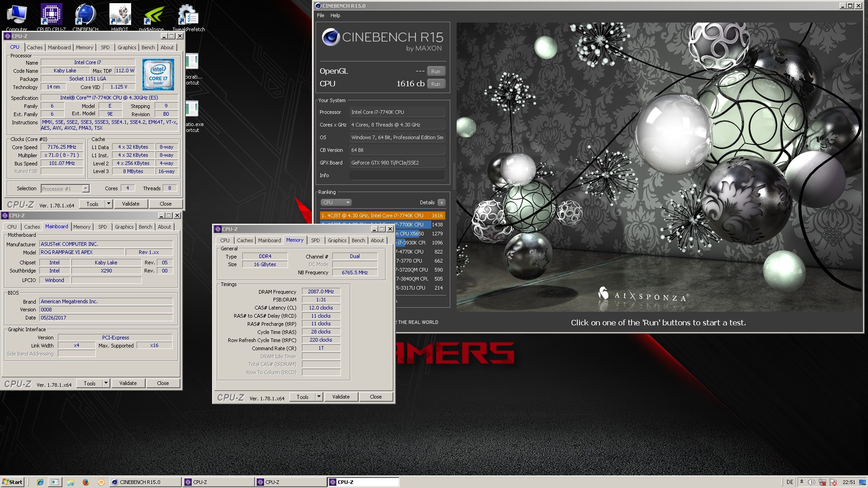This screenshot has width=868, height=488.
Task: Open About tab in the Memory CPU-Z window
Action: [x=377, y=240]
